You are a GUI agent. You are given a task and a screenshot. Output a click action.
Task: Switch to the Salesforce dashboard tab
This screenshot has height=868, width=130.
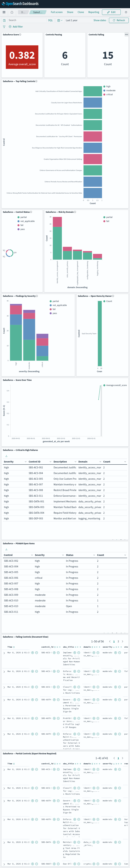pyautogui.click(x=38, y=12)
